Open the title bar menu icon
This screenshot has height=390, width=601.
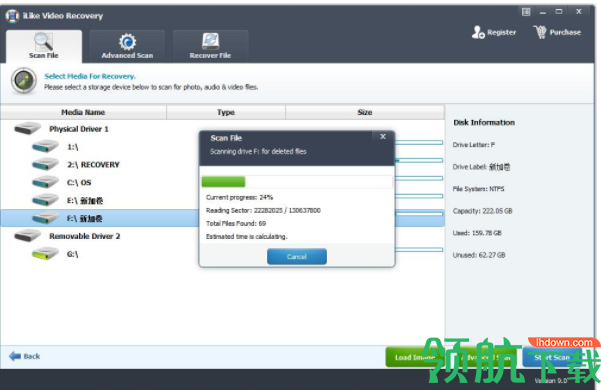[x=526, y=11]
